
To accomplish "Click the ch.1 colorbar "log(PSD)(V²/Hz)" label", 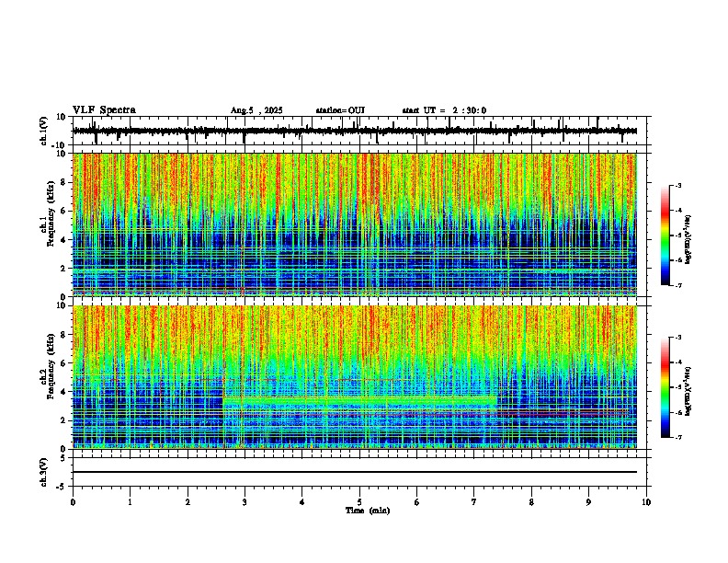I will (x=688, y=239).
